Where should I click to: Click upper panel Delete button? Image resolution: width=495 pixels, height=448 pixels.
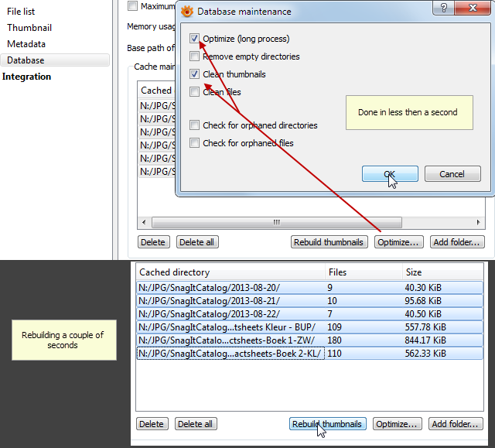click(153, 242)
